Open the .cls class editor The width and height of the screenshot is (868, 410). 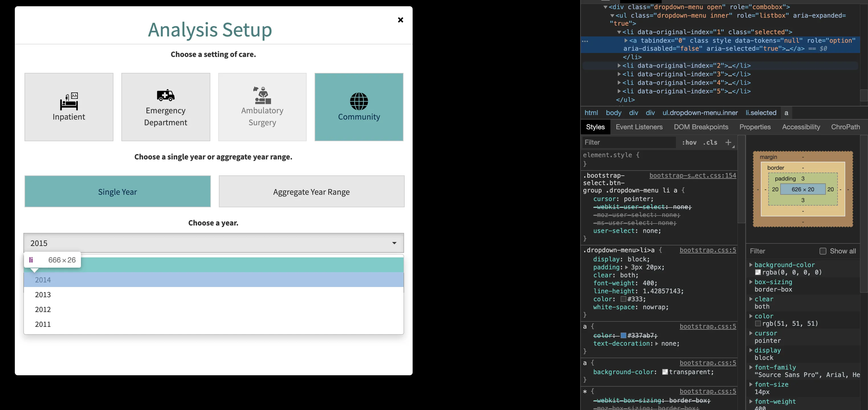point(710,142)
